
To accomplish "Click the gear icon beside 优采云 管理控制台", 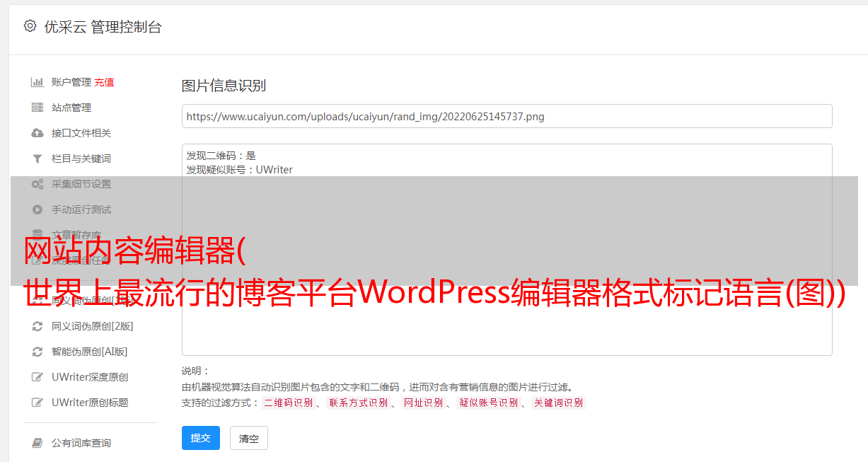I will (x=30, y=26).
